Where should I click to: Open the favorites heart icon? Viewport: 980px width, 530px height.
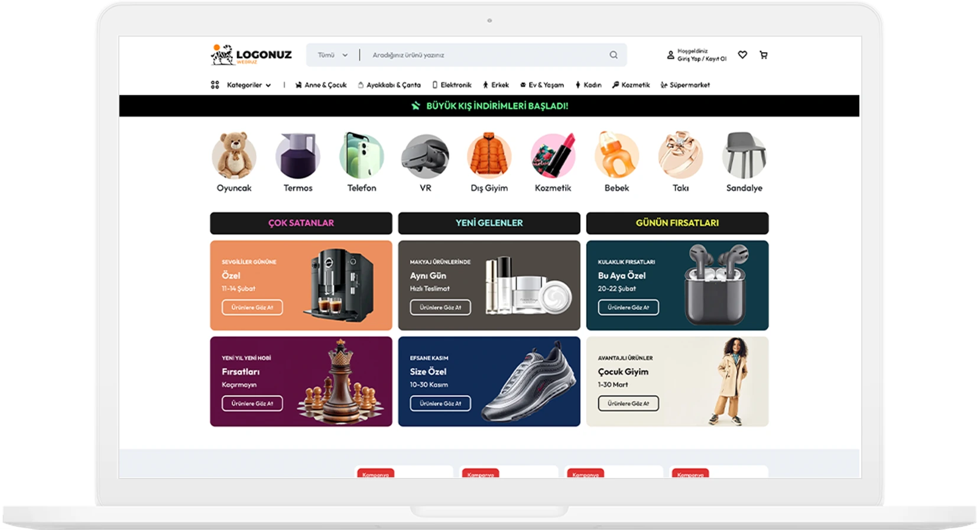click(x=742, y=55)
